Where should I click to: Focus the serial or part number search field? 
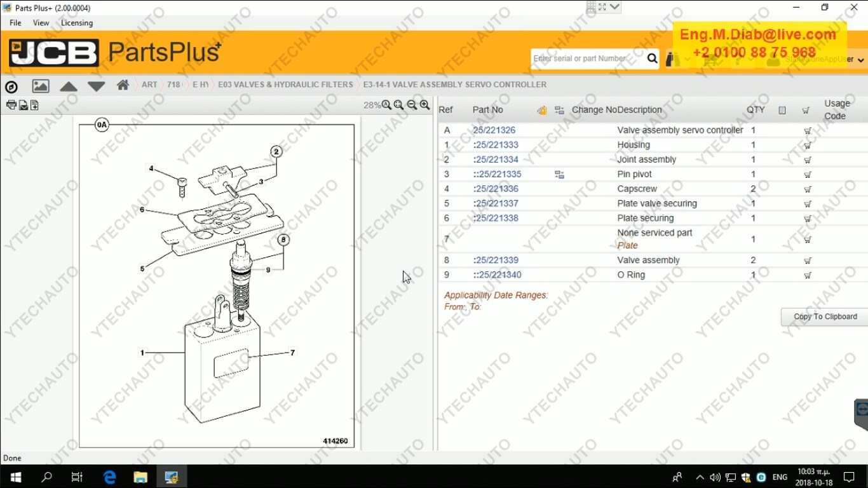point(588,58)
